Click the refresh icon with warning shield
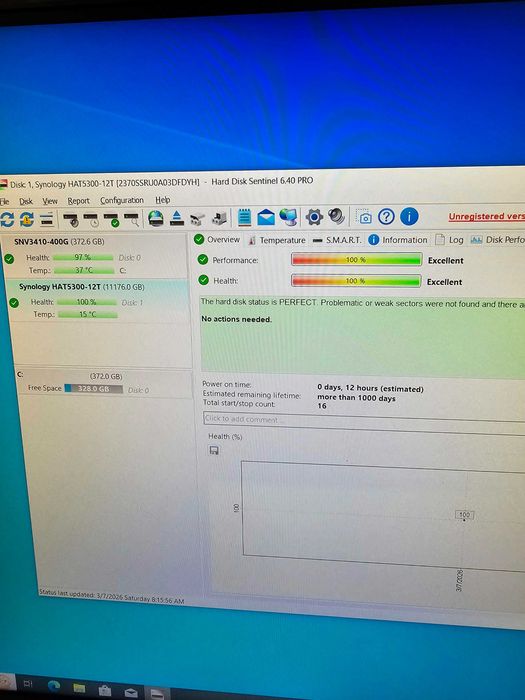 tap(27, 219)
